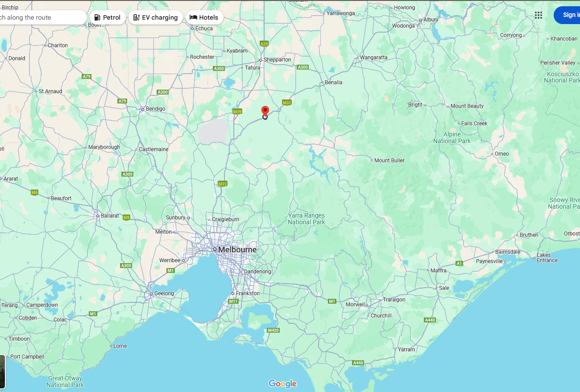Open the Street View thumbnail at the screen edge
The height and width of the screenshot is (392, 580).
pos(2,371)
